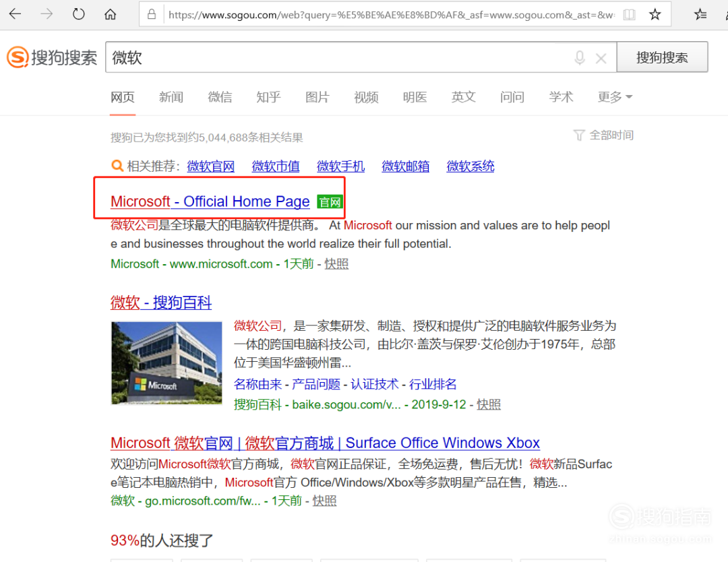The image size is (728, 562).
Task: Open the 全部时间 time filter
Action: click(603, 135)
